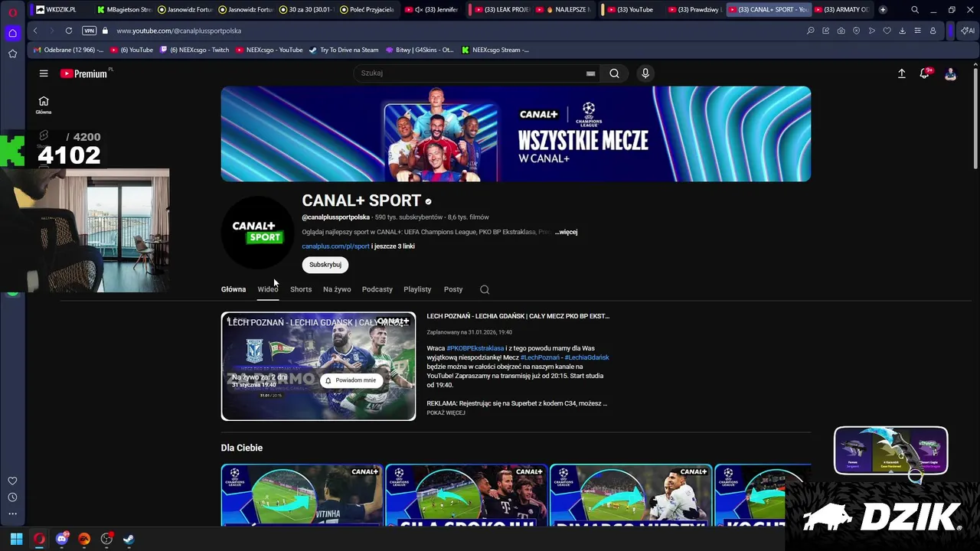Click the Champions League channel banner
Viewport: 980px width, 551px height.
[516, 134]
